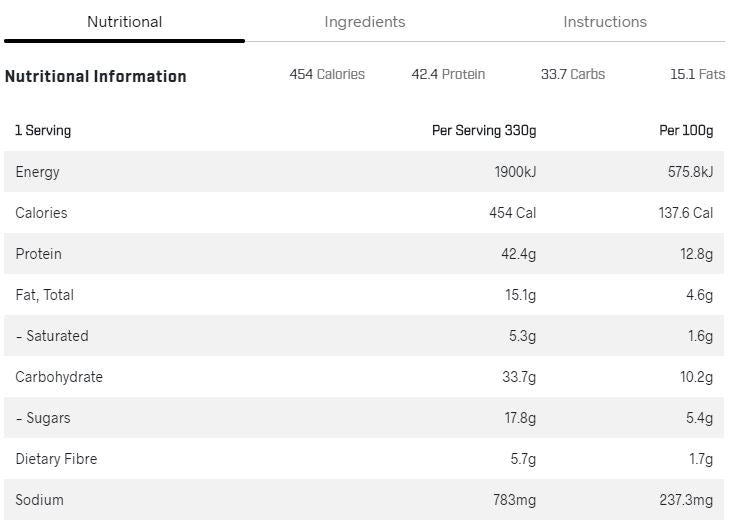Select the Energy row label
The width and height of the screenshot is (734, 525).
point(38,172)
